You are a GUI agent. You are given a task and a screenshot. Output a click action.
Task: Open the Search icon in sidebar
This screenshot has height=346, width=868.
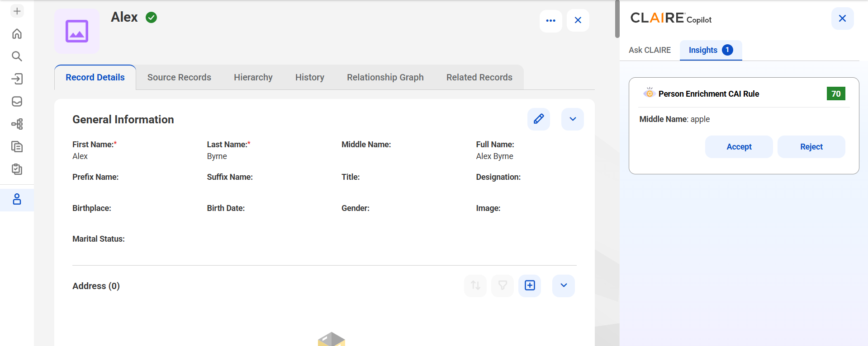pos(17,56)
